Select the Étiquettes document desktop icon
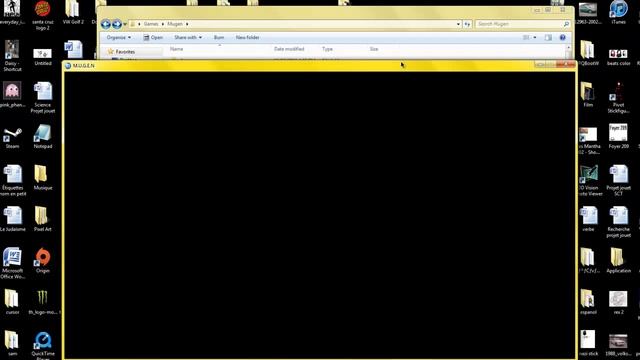 [x=12, y=180]
